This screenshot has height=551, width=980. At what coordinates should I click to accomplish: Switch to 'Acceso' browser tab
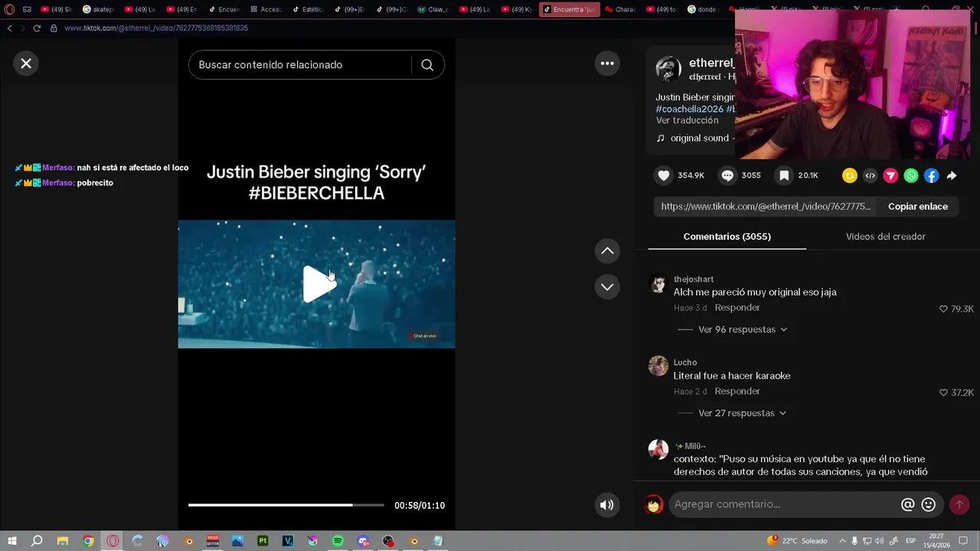266,9
